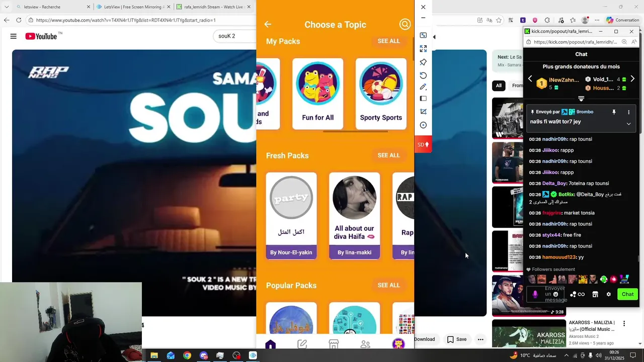Open the Fun for All pack
The width and height of the screenshot is (644, 362).
[x=318, y=94]
